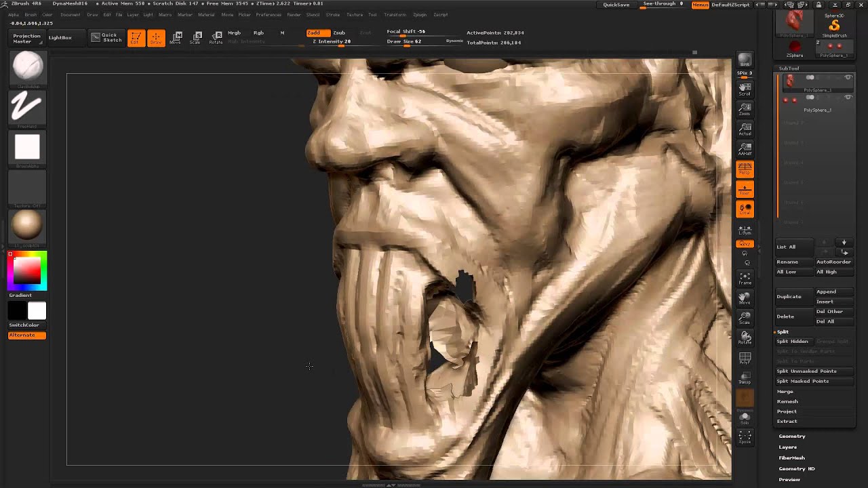Image resolution: width=868 pixels, height=488 pixels.
Task: Toggle XYZ rotation mode
Action: point(745,243)
